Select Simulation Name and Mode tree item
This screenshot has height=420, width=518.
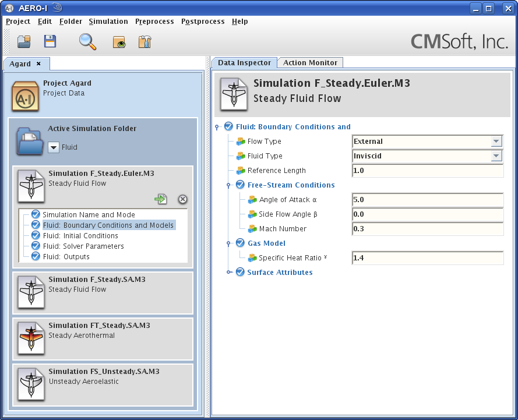[89, 214]
